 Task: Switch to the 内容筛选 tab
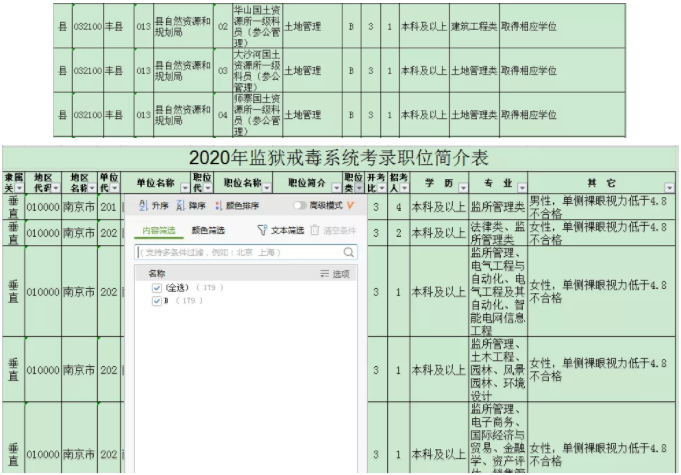coord(159,231)
